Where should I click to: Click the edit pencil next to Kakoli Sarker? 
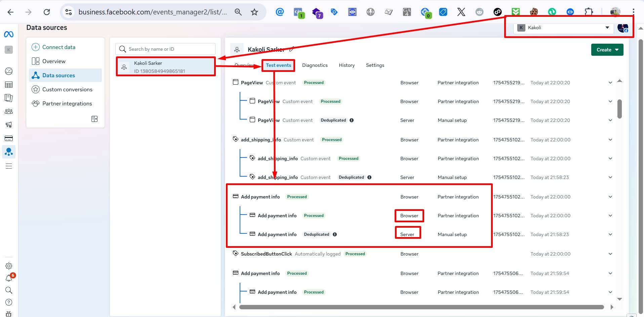click(x=291, y=49)
